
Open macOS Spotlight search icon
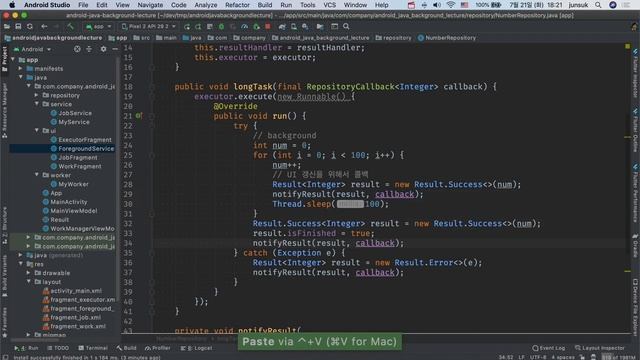tap(598, 5)
